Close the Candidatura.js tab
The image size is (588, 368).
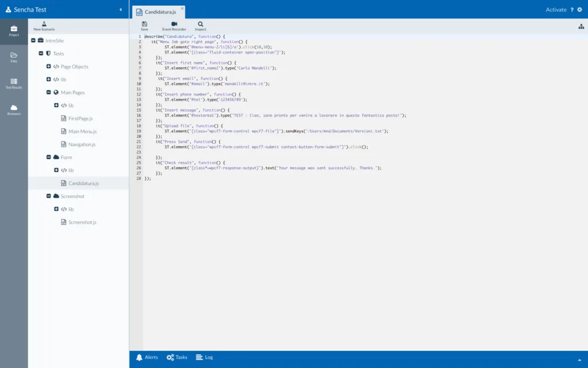(182, 8)
